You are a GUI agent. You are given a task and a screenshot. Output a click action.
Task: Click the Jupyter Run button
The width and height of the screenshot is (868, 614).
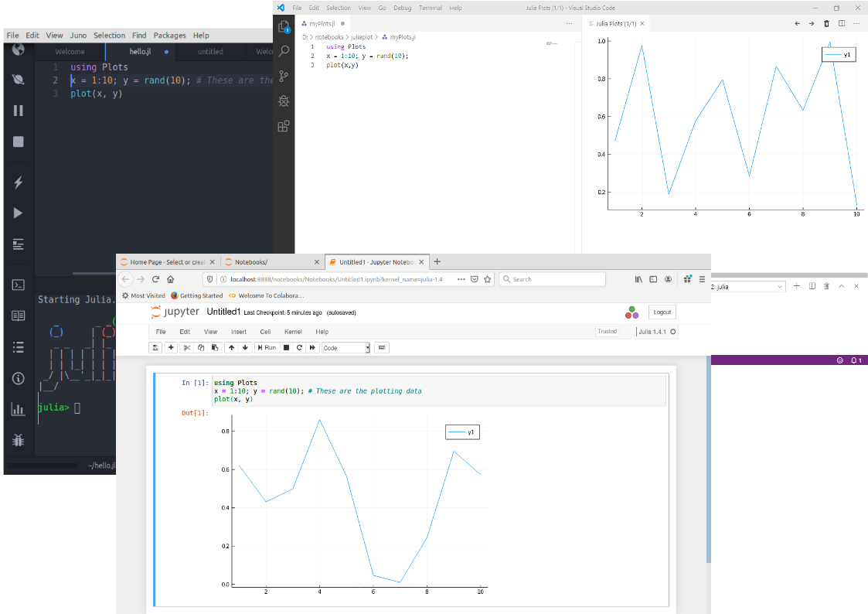tap(267, 348)
